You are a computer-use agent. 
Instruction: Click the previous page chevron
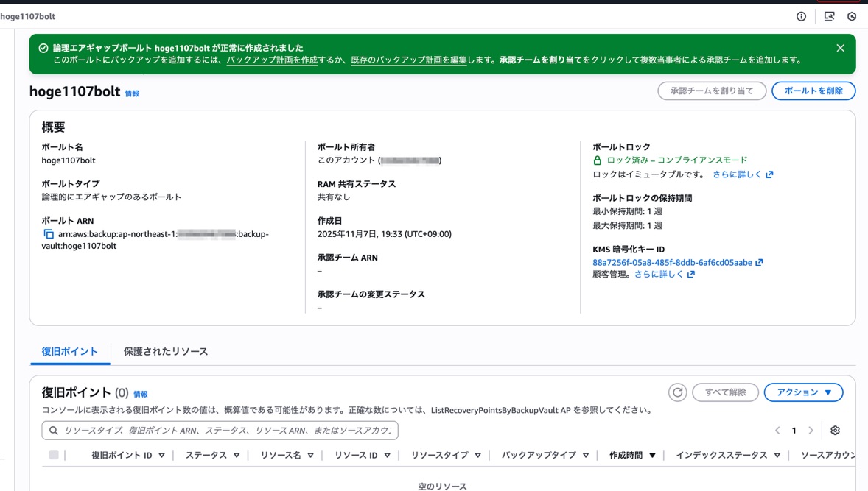pyautogui.click(x=777, y=430)
